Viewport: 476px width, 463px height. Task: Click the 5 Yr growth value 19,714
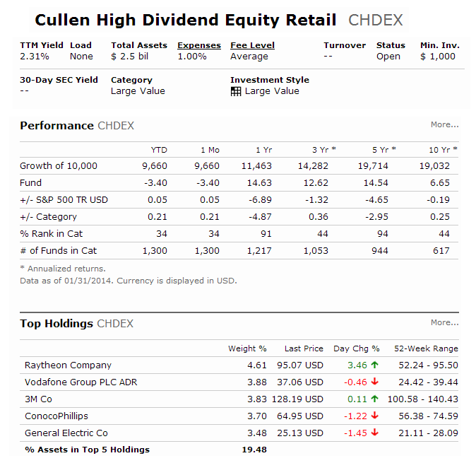tap(373, 166)
